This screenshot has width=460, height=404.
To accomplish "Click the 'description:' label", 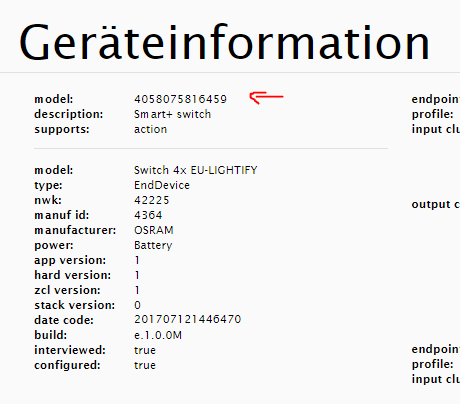I will [x=69, y=114].
